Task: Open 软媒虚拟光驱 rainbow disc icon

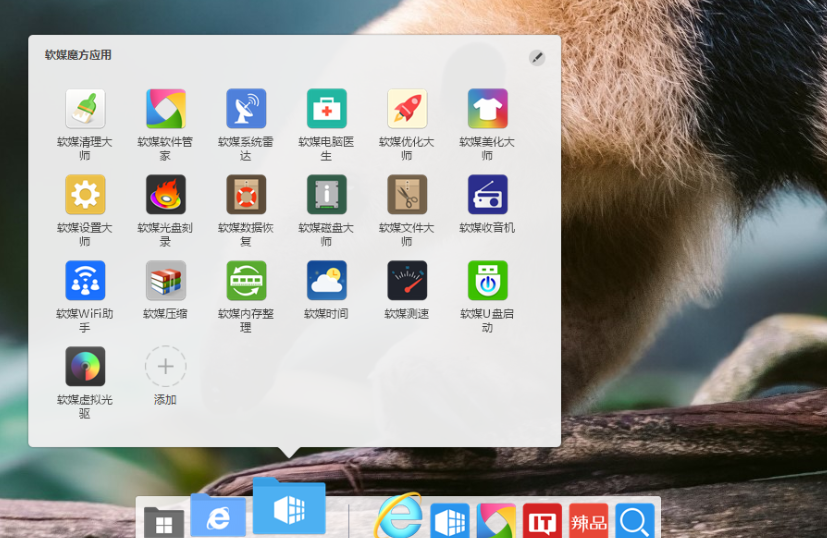Action: (85, 367)
